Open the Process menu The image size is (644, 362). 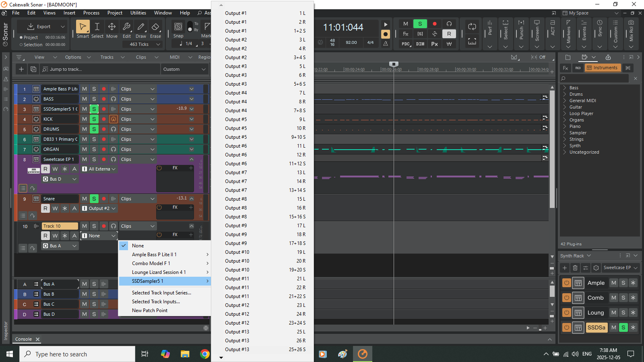[x=91, y=13]
